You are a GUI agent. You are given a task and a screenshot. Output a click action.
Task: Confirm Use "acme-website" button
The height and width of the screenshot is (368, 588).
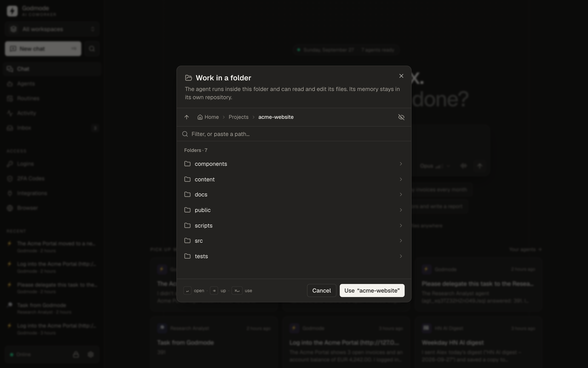click(x=372, y=291)
